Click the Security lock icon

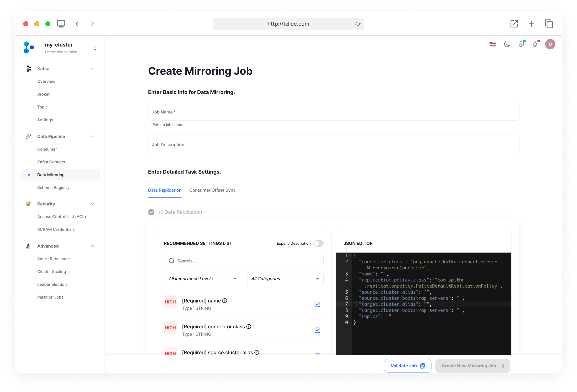[28, 204]
